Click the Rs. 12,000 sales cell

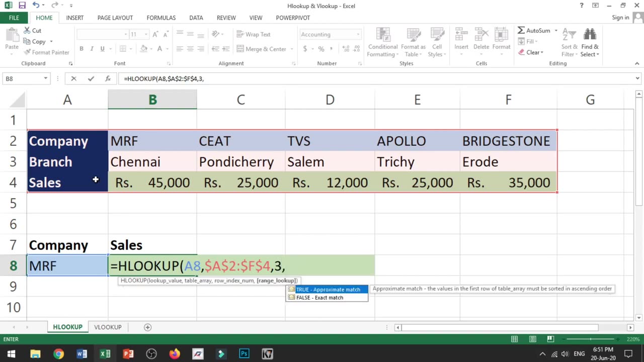point(330,183)
